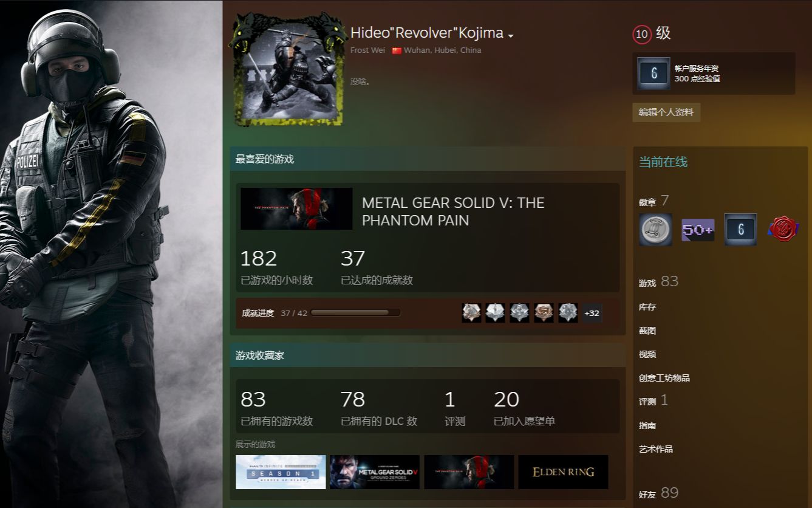The width and height of the screenshot is (812, 508).
Task: Click the Frost Wei real name text
Action: coord(367,50)
